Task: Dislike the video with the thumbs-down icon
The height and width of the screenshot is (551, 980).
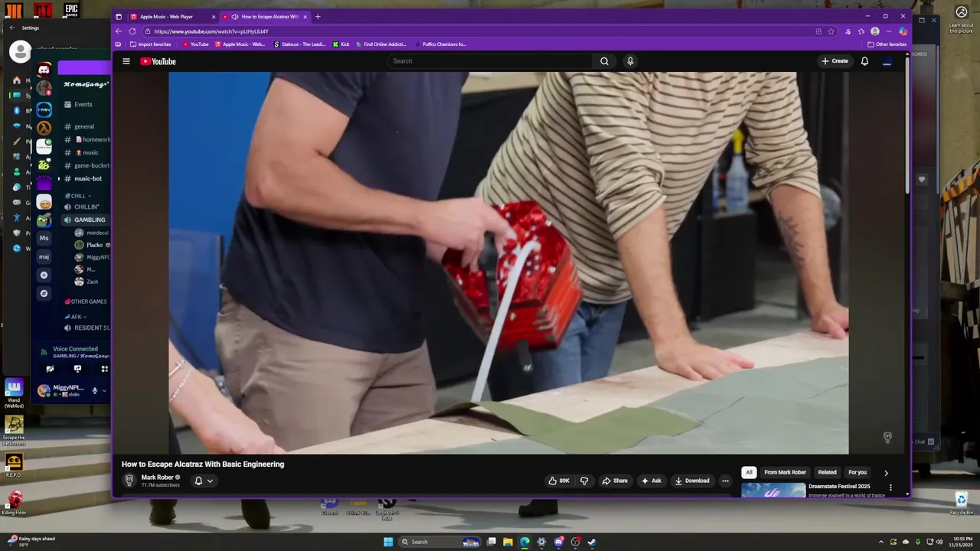Action: (x=584, y=481)
